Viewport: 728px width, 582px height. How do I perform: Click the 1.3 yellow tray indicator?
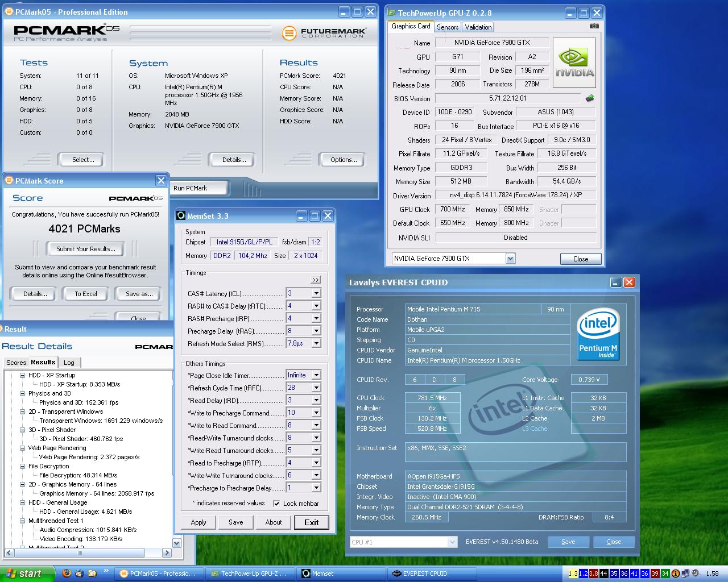(573, 573)
